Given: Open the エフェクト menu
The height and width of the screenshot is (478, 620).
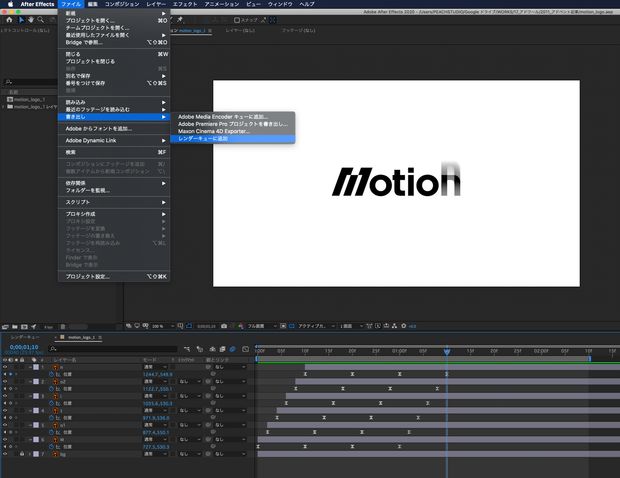Looking at the screenshot, I should 185,4.
